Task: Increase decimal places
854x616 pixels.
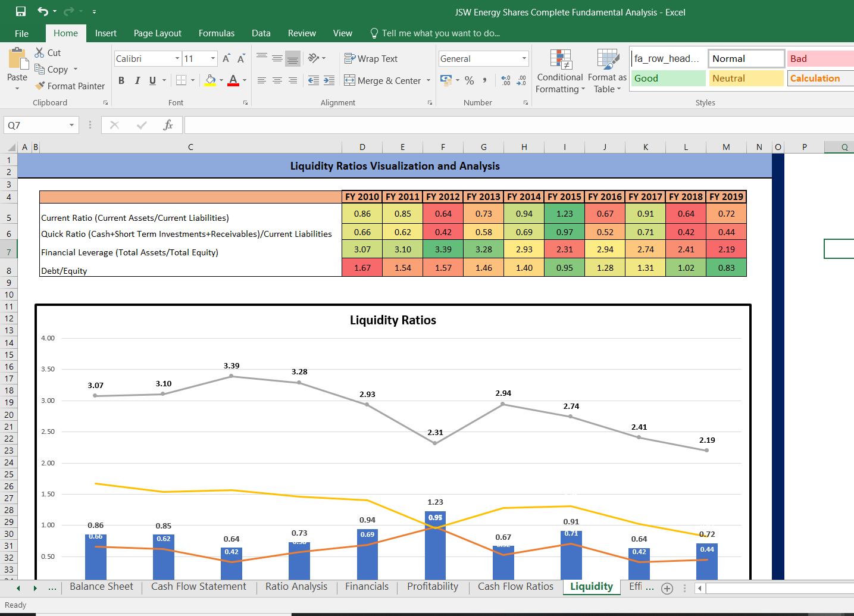Action: 506,80
